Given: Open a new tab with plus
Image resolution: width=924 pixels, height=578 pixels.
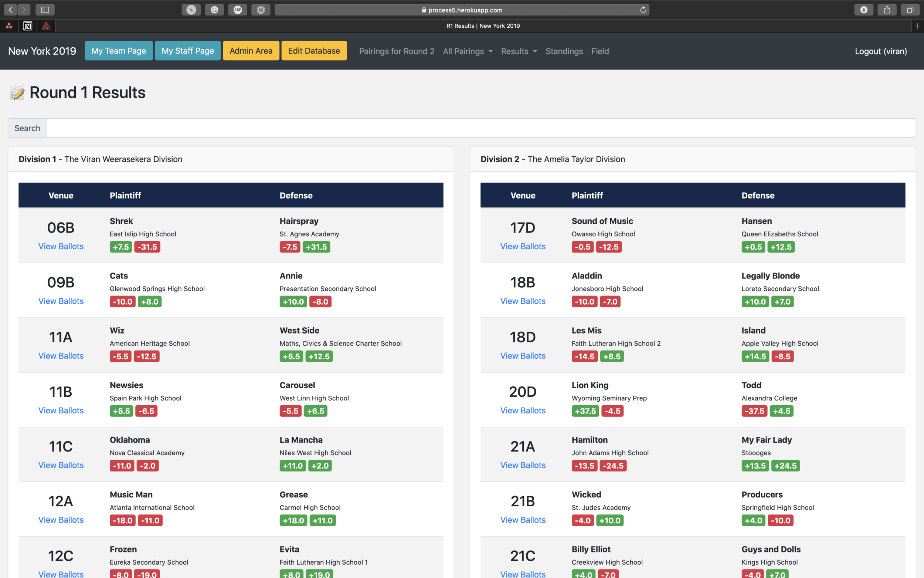Looking at the screenshot, I should 917,26.
